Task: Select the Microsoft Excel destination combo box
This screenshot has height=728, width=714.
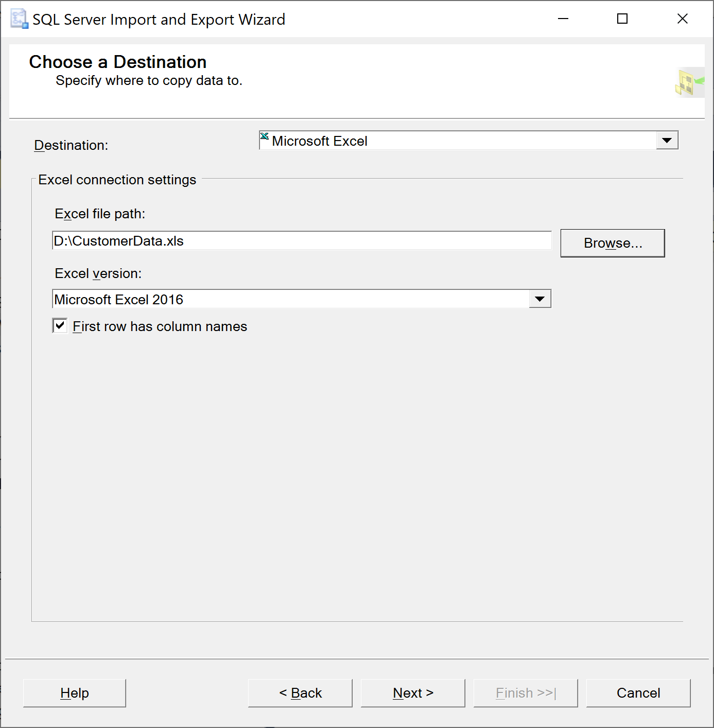Action: pos(468,140)
